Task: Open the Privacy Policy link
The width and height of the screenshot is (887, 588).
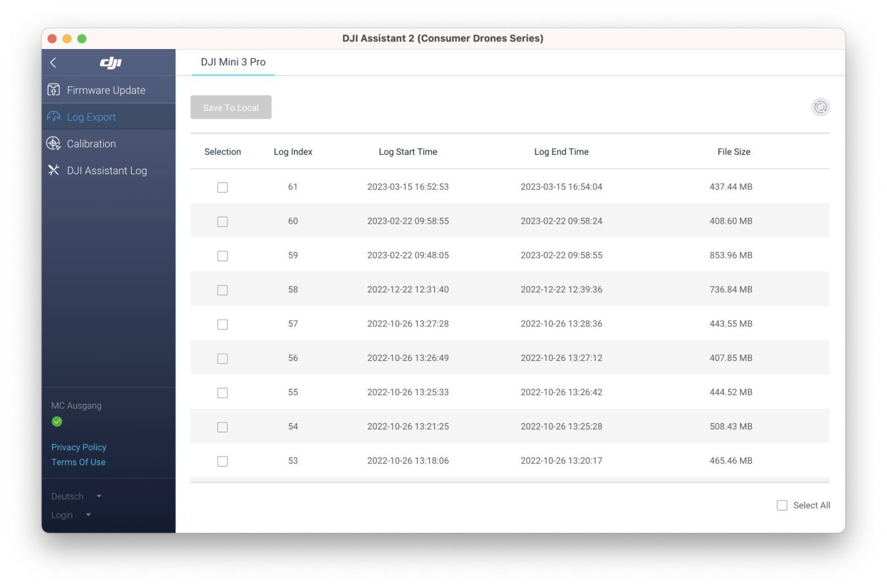Action: (x=79, y=447)
